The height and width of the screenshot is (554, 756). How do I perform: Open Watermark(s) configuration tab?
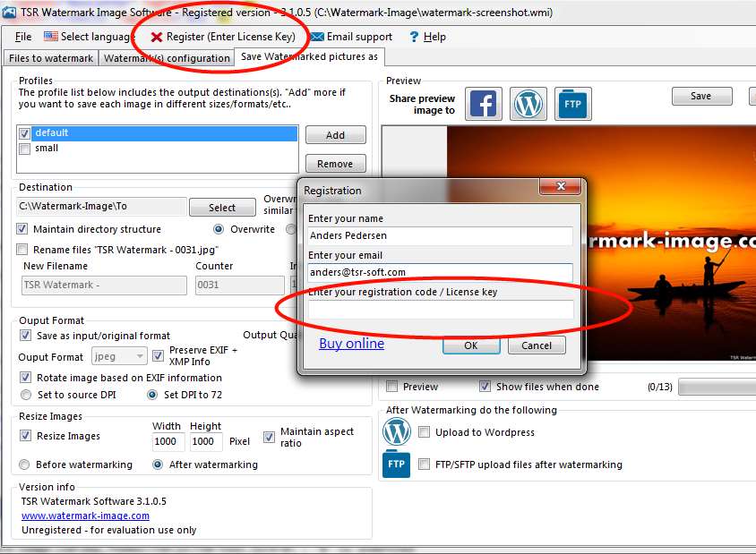click(x=167, y=58)
